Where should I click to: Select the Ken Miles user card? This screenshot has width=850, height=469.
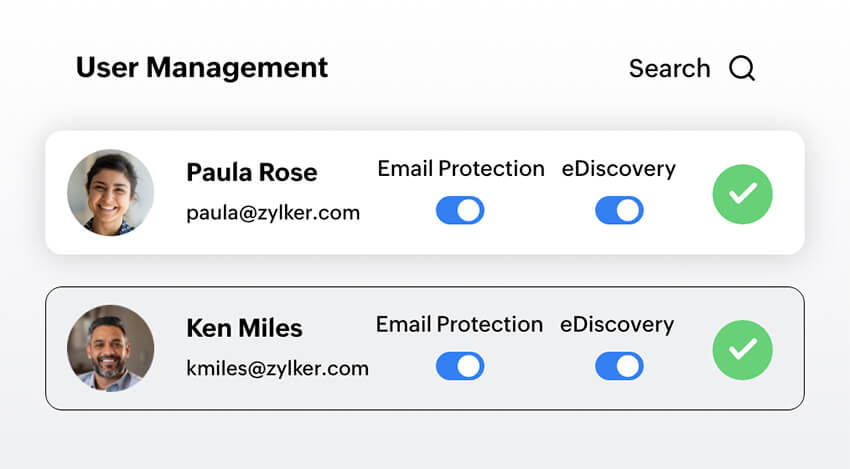(424, 395)
